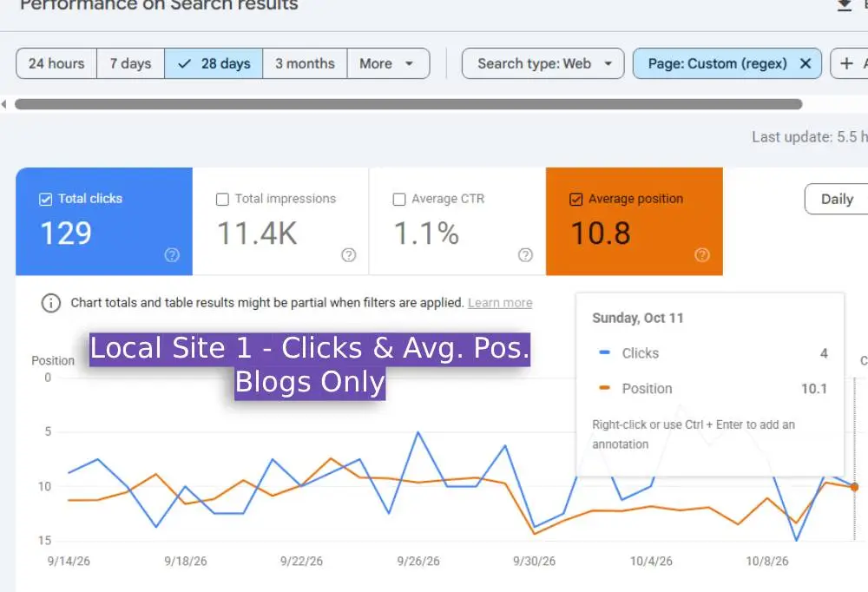Image resolution: width=868 pixels, height=592 pixels.
Task: Select the 28 days date range
Action: (x=214, y=63)
